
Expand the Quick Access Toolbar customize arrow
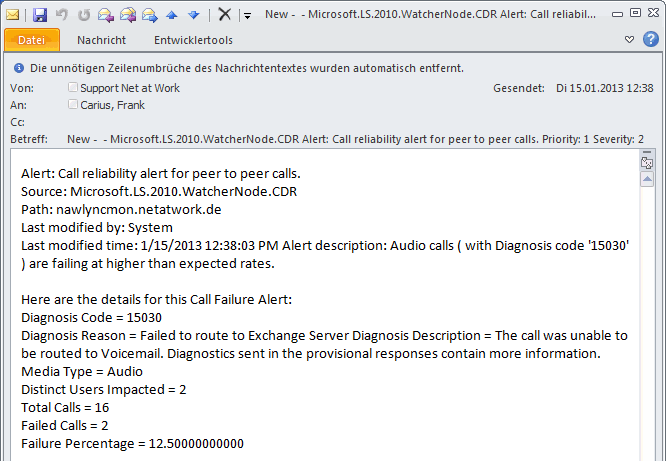pos(247,16)
